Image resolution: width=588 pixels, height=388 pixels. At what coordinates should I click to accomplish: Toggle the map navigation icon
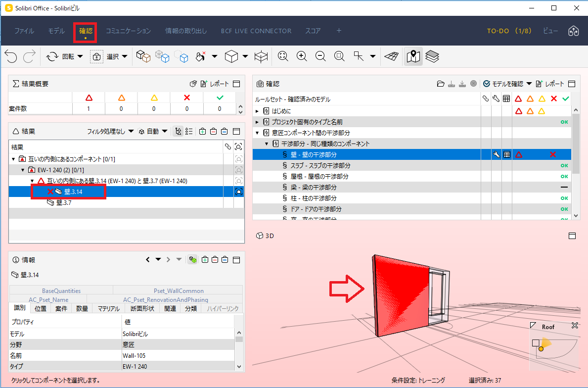[x=413, y=56]
